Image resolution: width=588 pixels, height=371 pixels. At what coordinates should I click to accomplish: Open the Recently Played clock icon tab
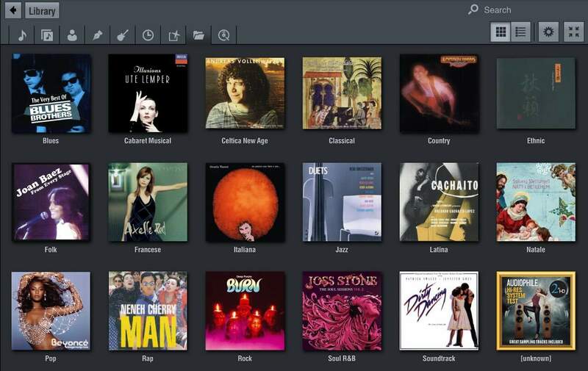click(x=148, y=35)
